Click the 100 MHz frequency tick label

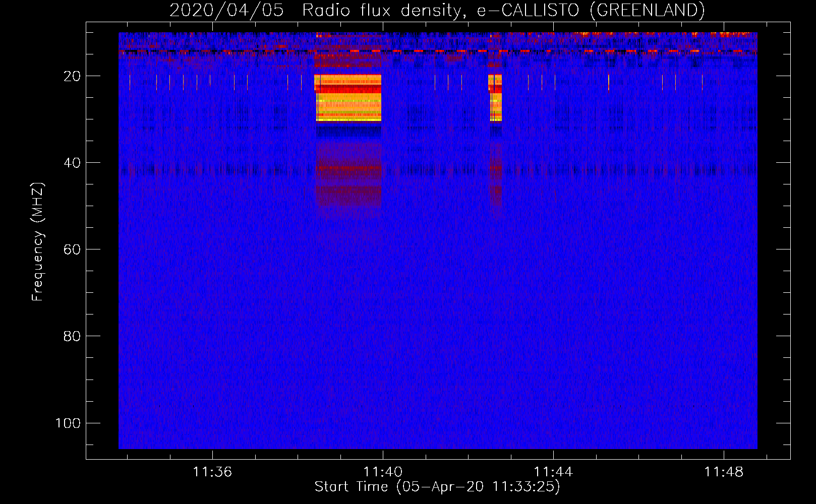[x=68, y=423]
